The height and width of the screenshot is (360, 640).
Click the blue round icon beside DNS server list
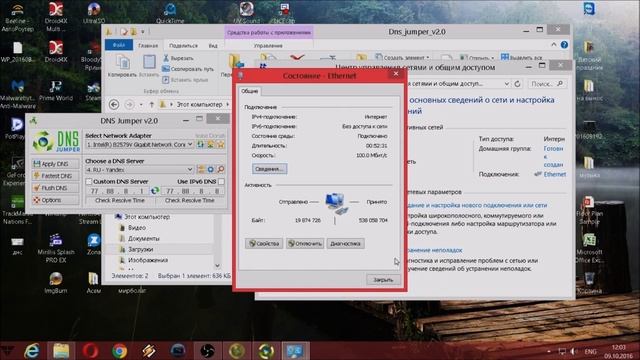[x=211, y=169]
